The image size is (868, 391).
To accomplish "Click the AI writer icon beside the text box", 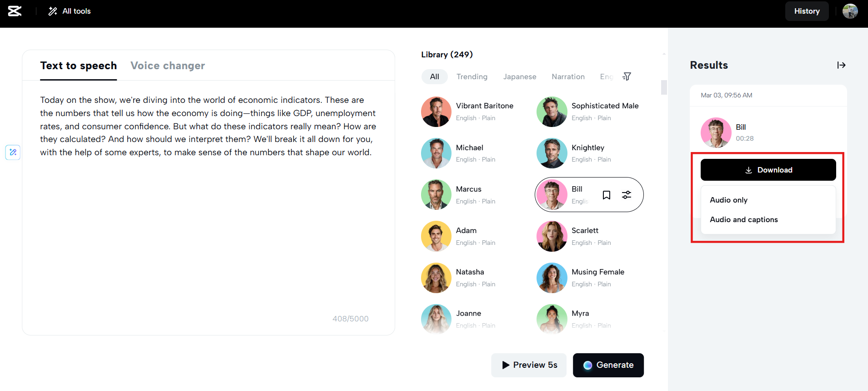I will (13, 152).
